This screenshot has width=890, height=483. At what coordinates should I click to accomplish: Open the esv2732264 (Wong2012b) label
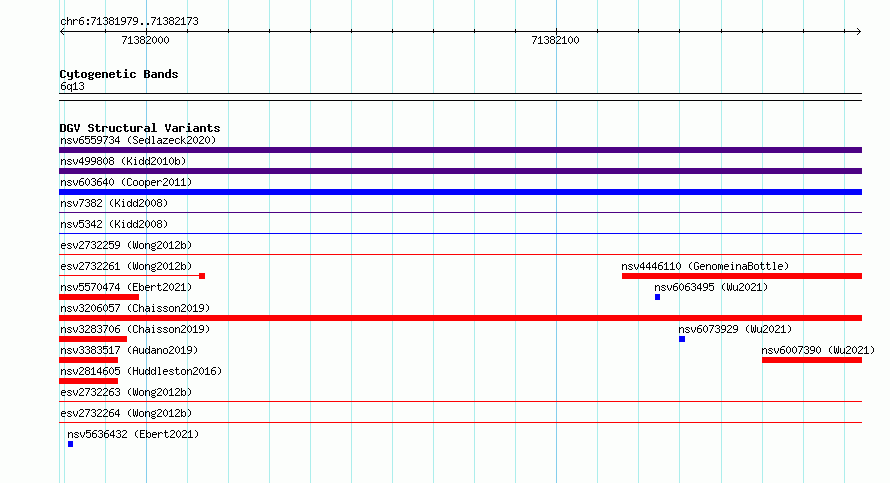point(126,413)
